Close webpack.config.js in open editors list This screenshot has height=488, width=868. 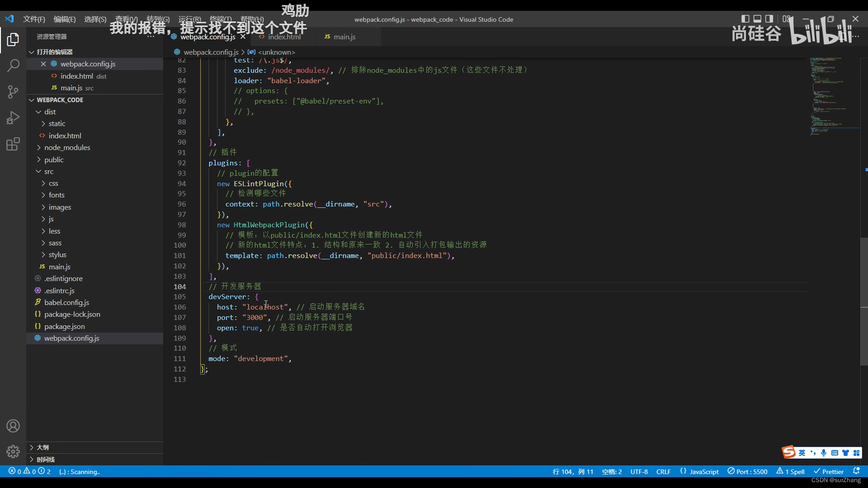[43, 64]
